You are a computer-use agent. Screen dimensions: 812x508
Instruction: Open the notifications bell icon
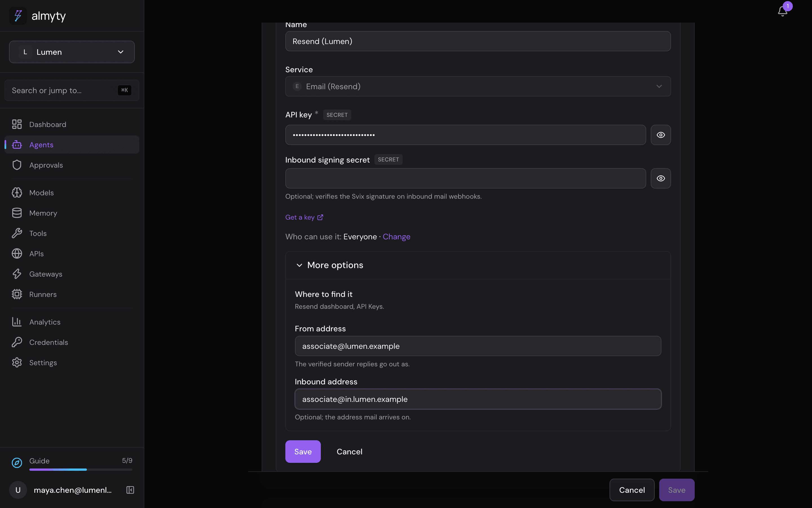(x=782, y=11)
